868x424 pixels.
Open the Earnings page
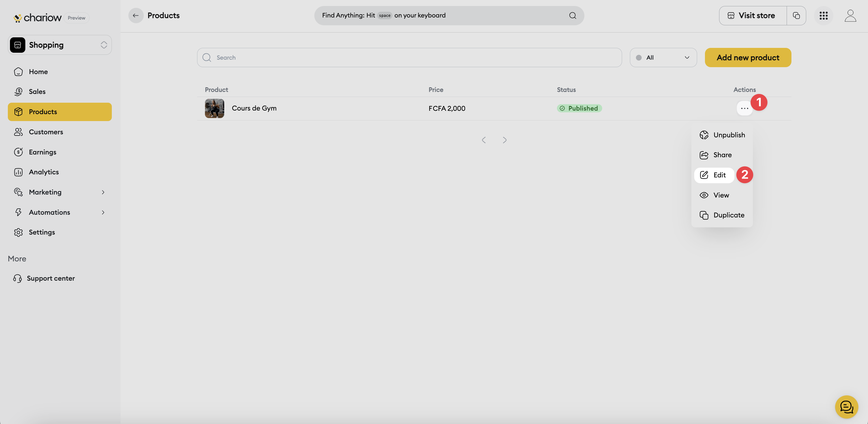point(60,152)
